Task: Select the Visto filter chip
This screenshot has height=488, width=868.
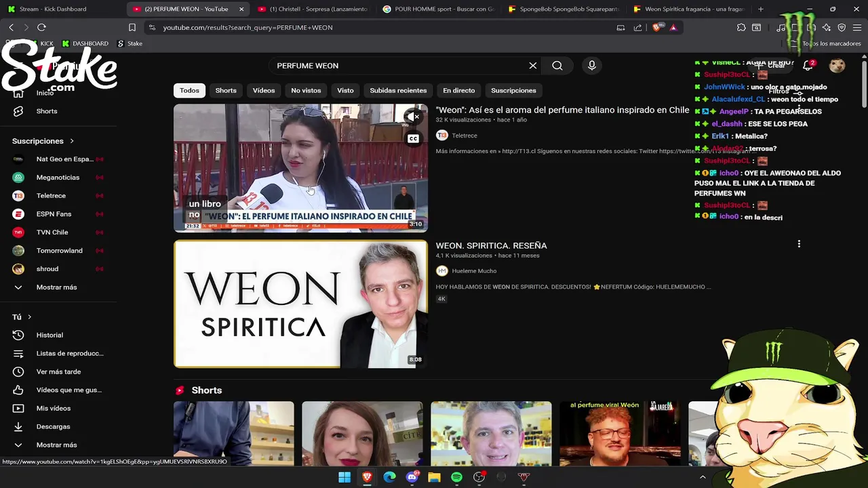Action: point(345,90)
